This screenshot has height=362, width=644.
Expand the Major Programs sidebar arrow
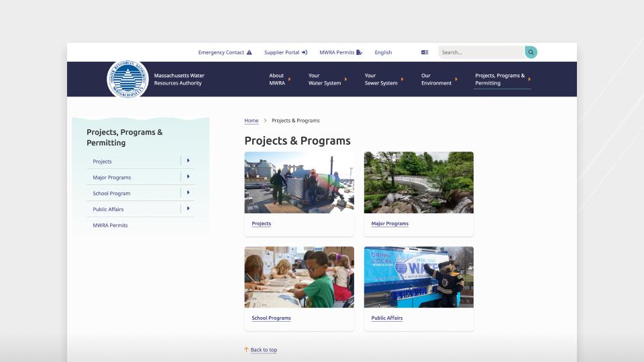pos(189,177)
